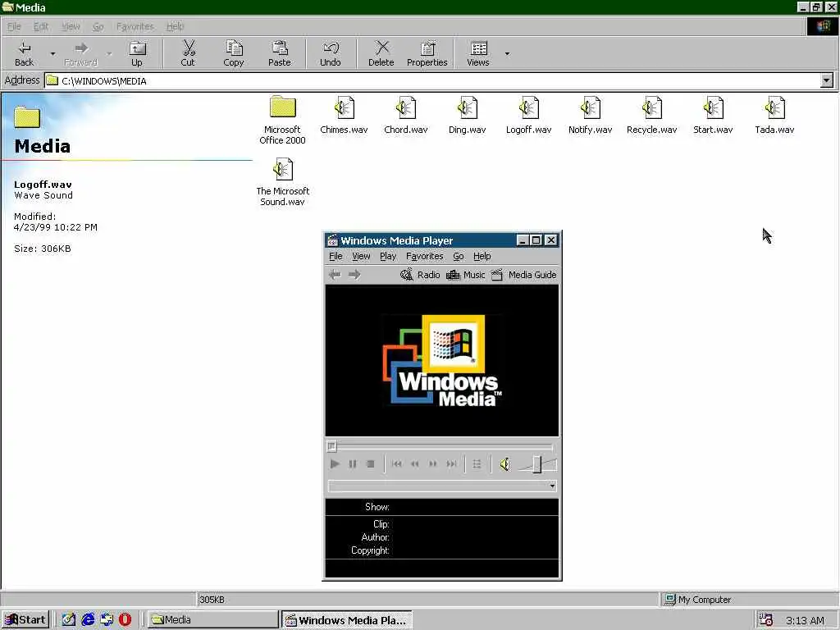Select the Tada.wav file
Screen dimensions: 840x630
[x=774, y=115]
